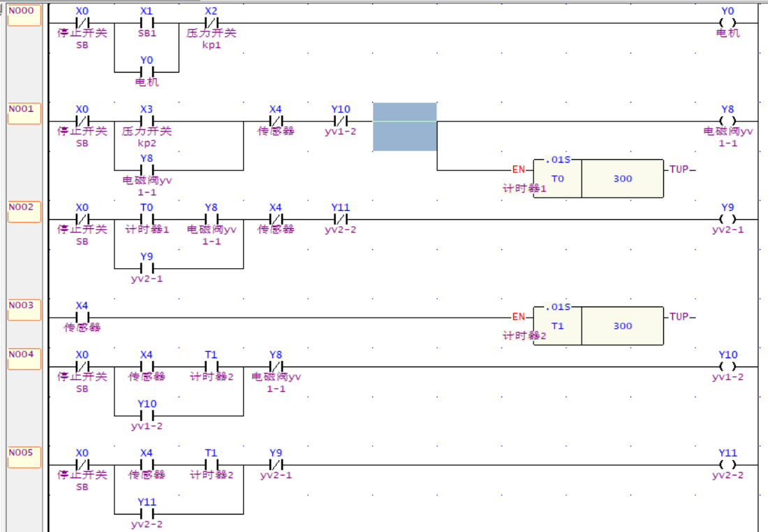Select network label N002

pyautogui.click(x=24, y=211)
